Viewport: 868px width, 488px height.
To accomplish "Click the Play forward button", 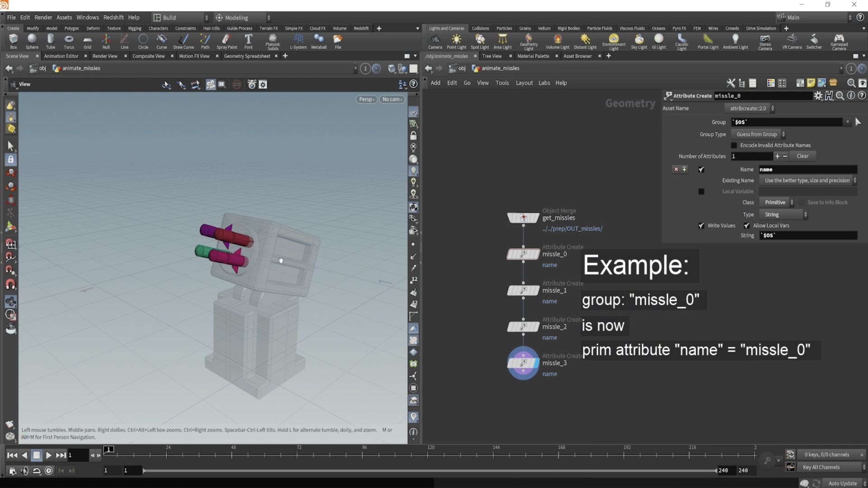I will coord(49,455).
